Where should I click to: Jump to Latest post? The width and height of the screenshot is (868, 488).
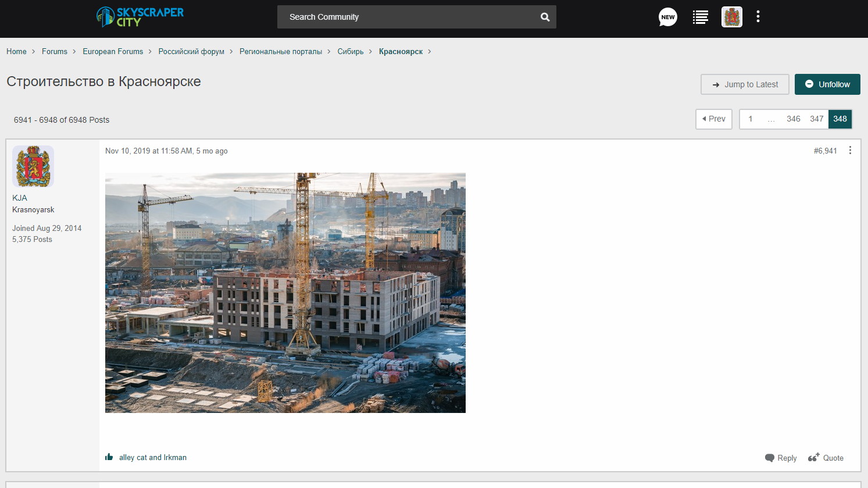click(x=744, y=84)
